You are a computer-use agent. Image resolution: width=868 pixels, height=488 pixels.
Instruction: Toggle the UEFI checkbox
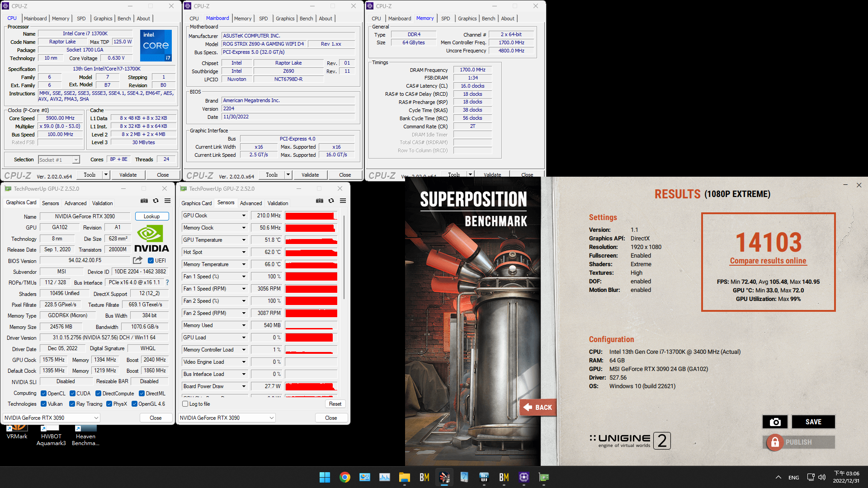coord(151,260)
